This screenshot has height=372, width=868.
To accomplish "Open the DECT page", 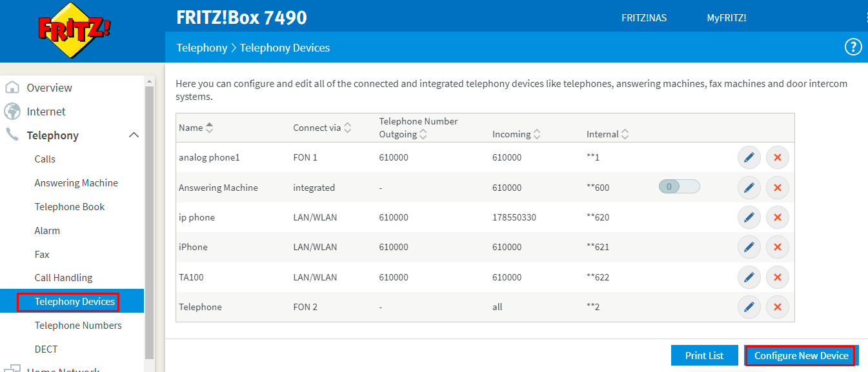I will click(x=46, y=349).
